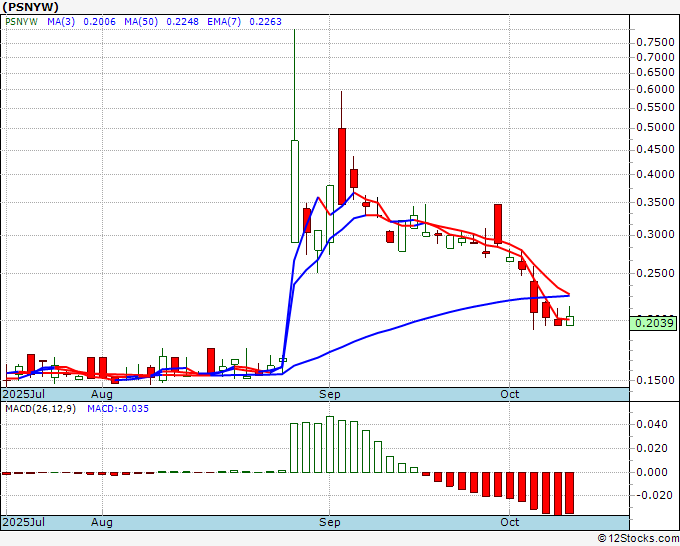680x546 pixels.
Task: Click the EMA(7) indicator label
Action: [x=224, y=22]
